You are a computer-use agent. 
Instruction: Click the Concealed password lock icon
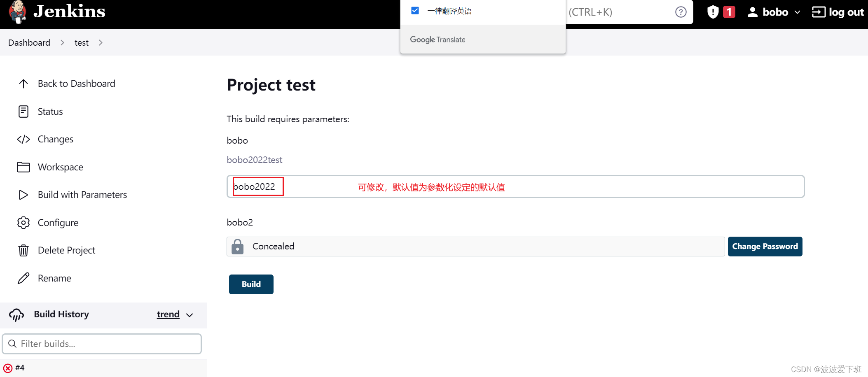pos(238,246)
